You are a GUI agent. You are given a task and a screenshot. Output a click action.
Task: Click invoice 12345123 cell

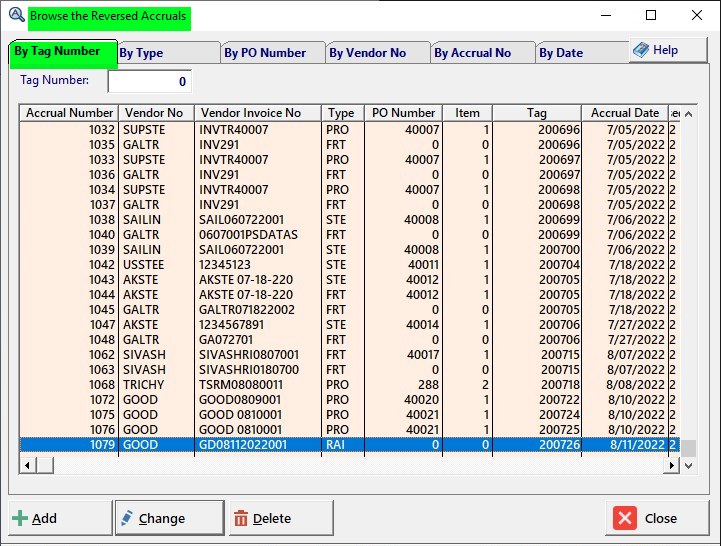tap(225, 265)
